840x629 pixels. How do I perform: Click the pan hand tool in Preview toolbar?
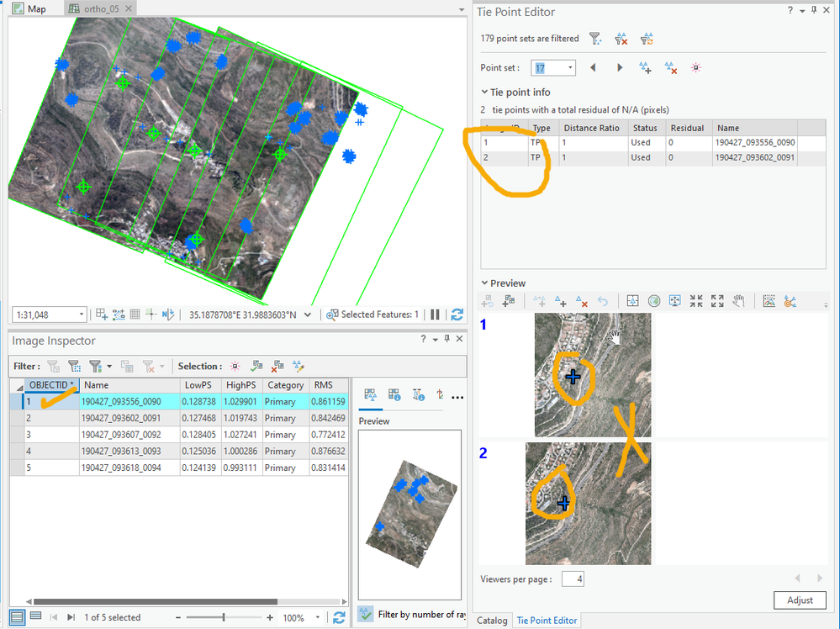pos(738,301)
